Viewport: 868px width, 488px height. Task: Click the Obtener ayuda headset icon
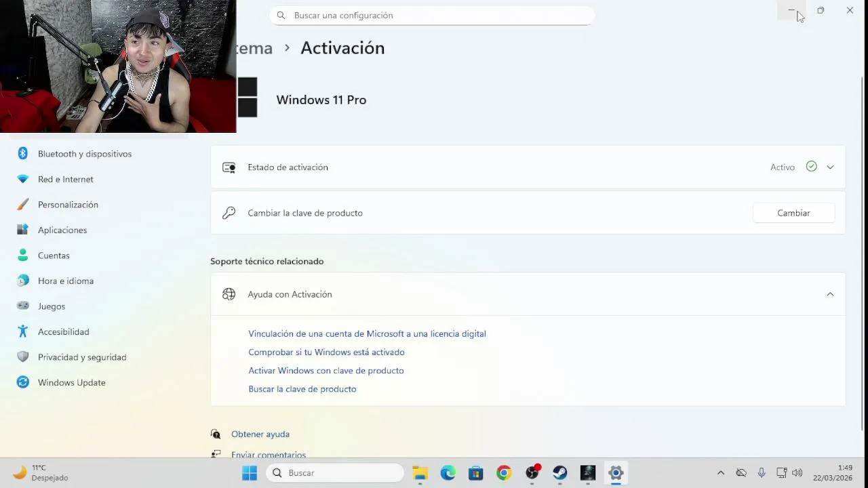[x=216, y=434]
